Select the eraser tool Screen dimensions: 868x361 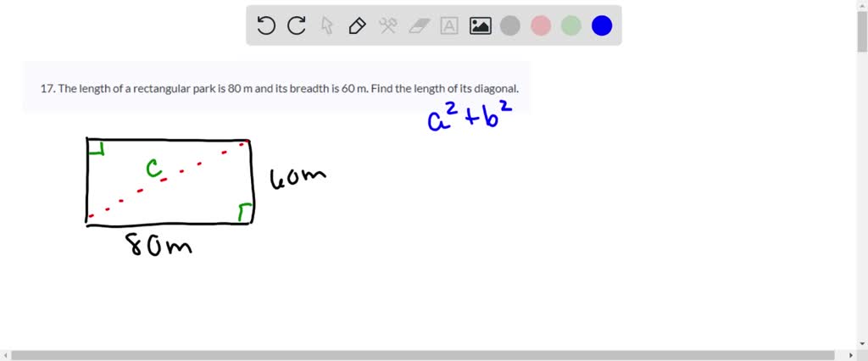coord(419,25)
